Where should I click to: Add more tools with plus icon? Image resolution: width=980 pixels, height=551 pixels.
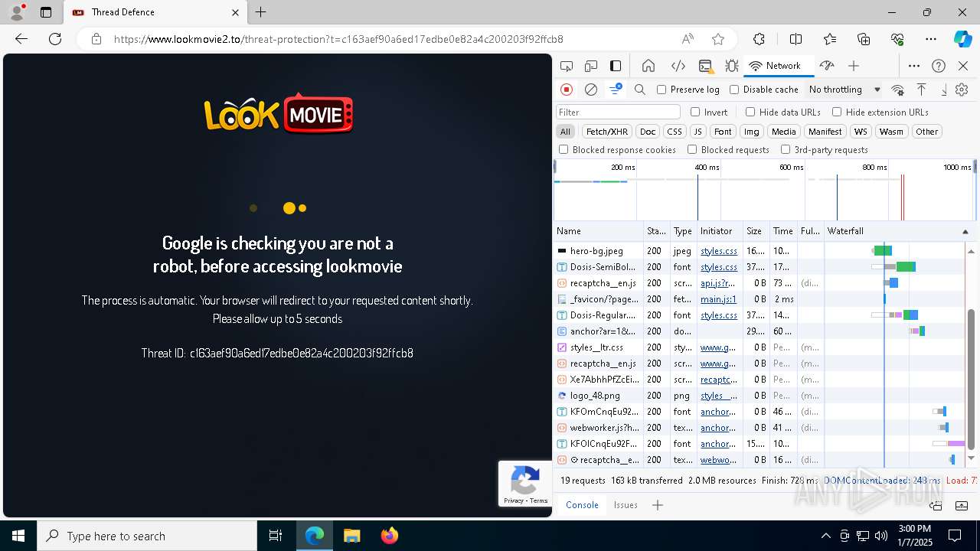tap(854, 66)
